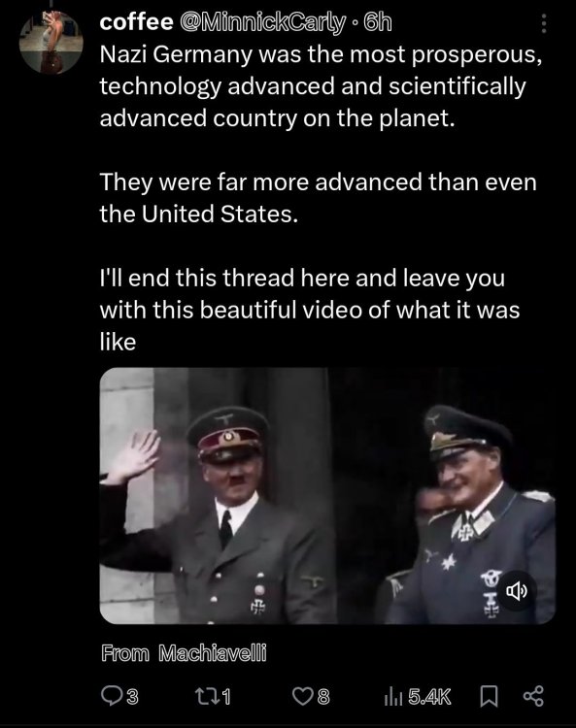Open view analytics bar chart icon
This screenshot has height=728, width=576.
tap(393, 696)
